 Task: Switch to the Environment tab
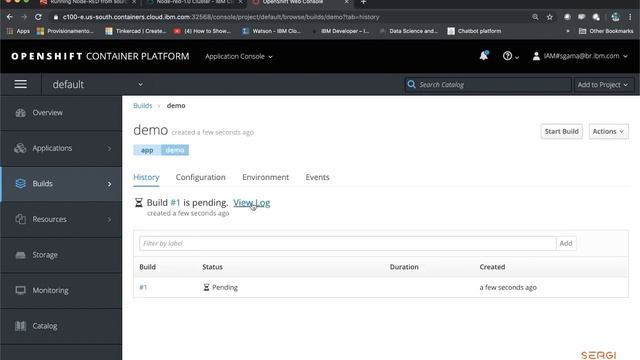(x=265, y=177)
